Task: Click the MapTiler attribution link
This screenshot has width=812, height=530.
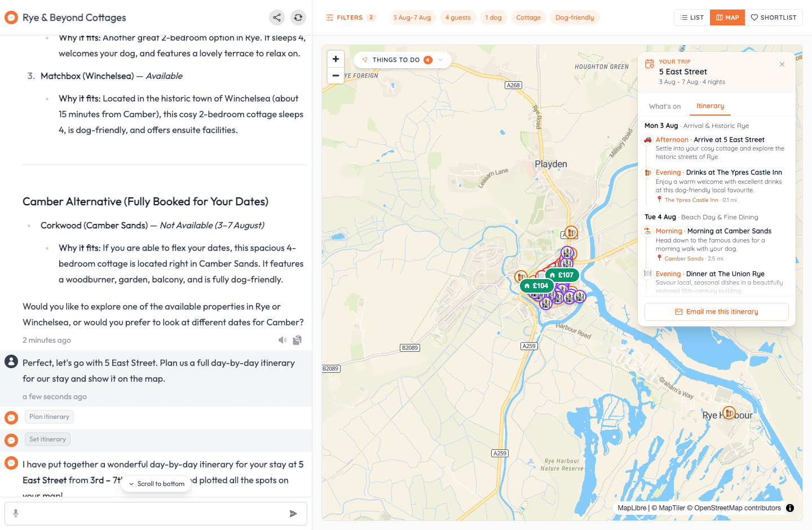Action: pyautogui.click(x=668, y=508)
